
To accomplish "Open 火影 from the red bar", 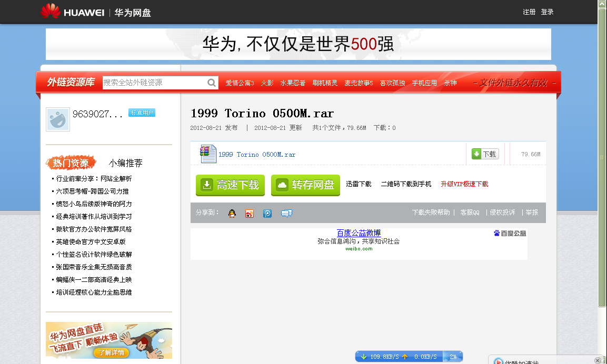I will (x=267, y=83).
